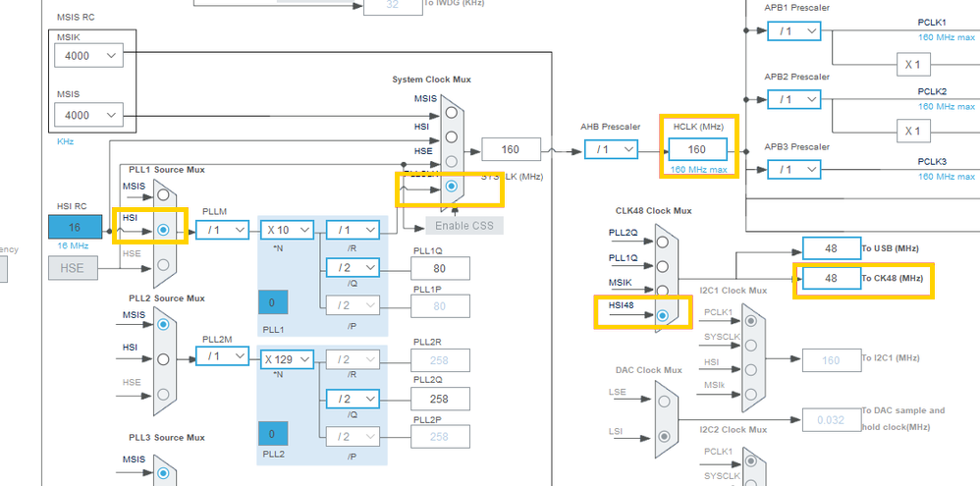Select PLLCLK radio in System Clock Mux
The width and height of the screenshot is (980, 486).
click(452, 187)
